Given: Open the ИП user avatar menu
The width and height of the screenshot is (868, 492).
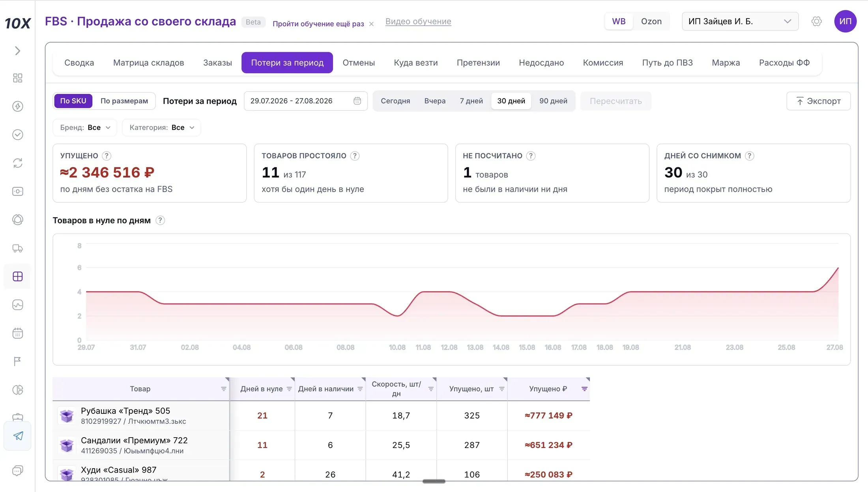Looking at the screenshot, I should pos(845,21).
